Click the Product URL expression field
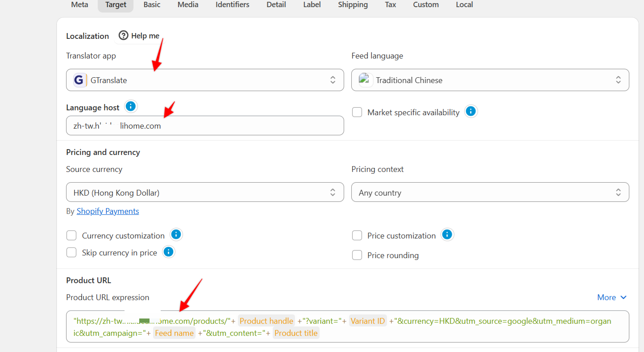 [x=348, y=327]
